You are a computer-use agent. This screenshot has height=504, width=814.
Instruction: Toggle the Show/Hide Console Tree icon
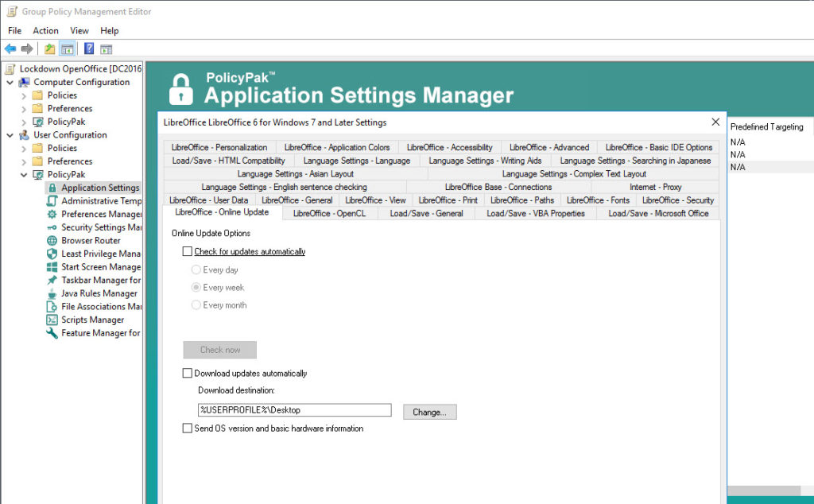67,49
